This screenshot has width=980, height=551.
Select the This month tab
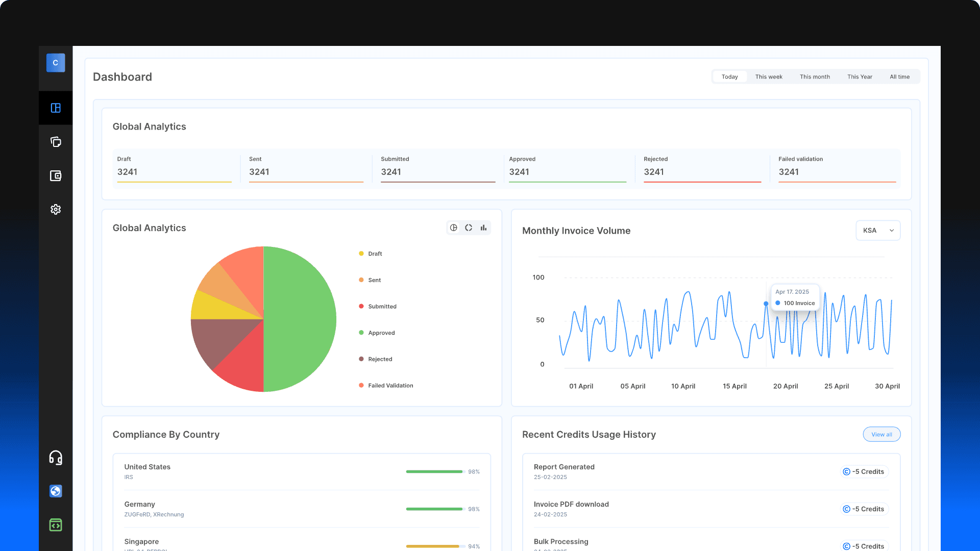click(x=815, y=77)
